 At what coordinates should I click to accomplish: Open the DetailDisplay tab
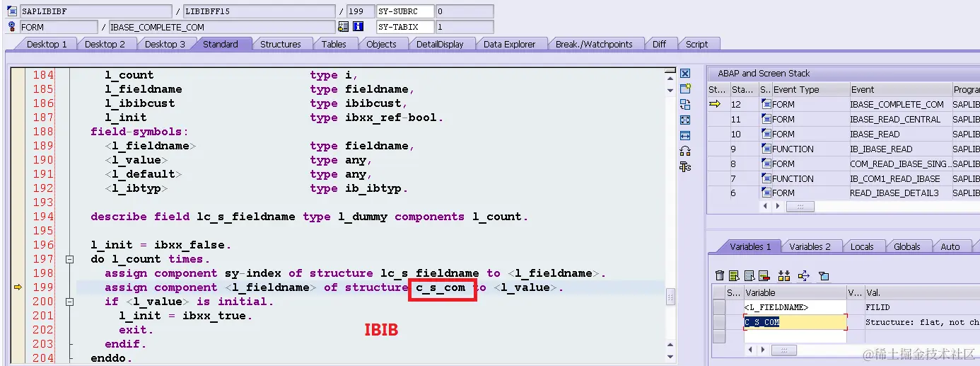[440, 44]
